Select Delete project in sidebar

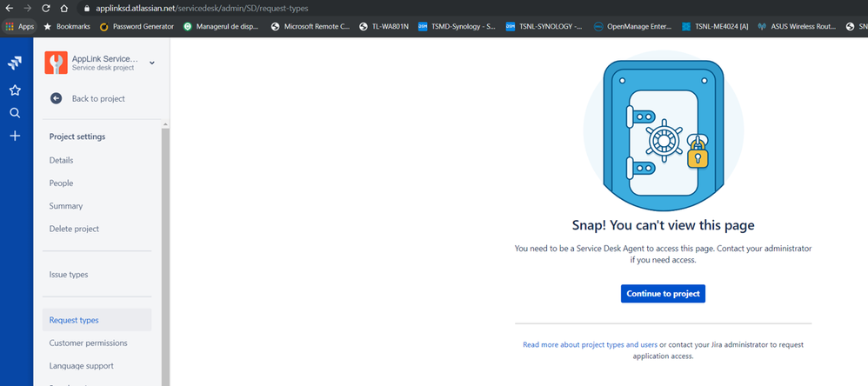(74, 229)
